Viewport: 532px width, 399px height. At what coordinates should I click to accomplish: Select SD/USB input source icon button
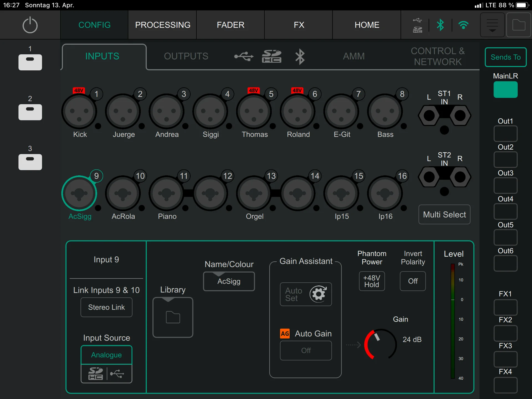tap(106, 374)
